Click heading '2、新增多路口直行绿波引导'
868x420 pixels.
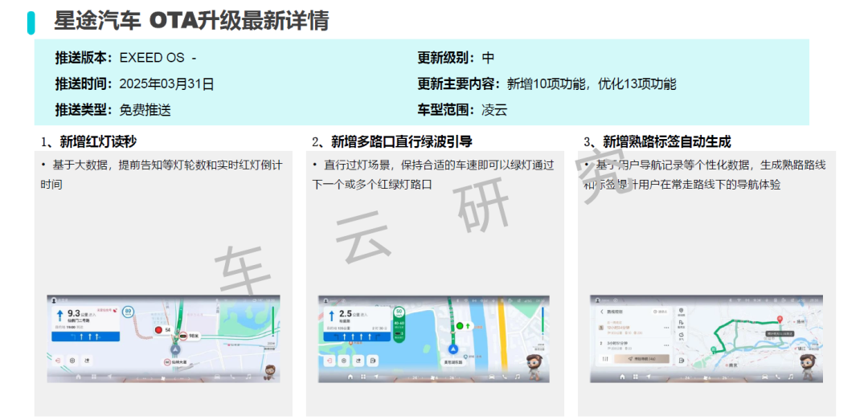(x=391, y=142)
